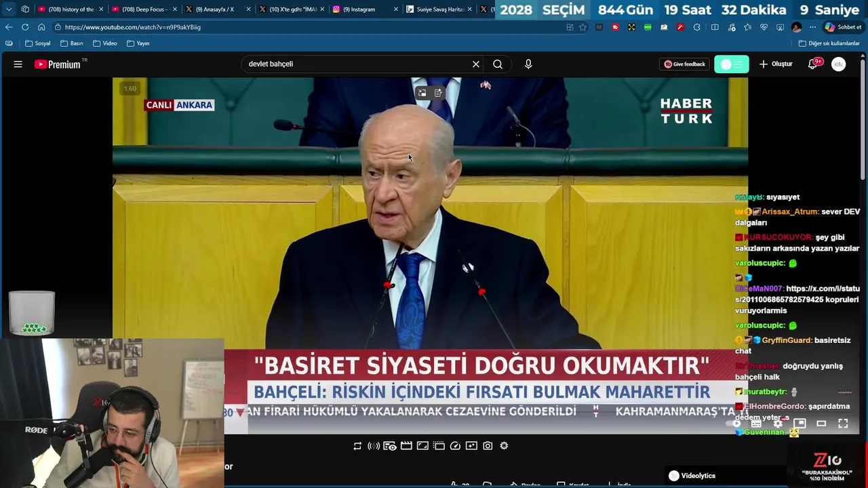868x488 pixels.
Task: Enter fullscreen on the video player
Action: pos(843,424)
